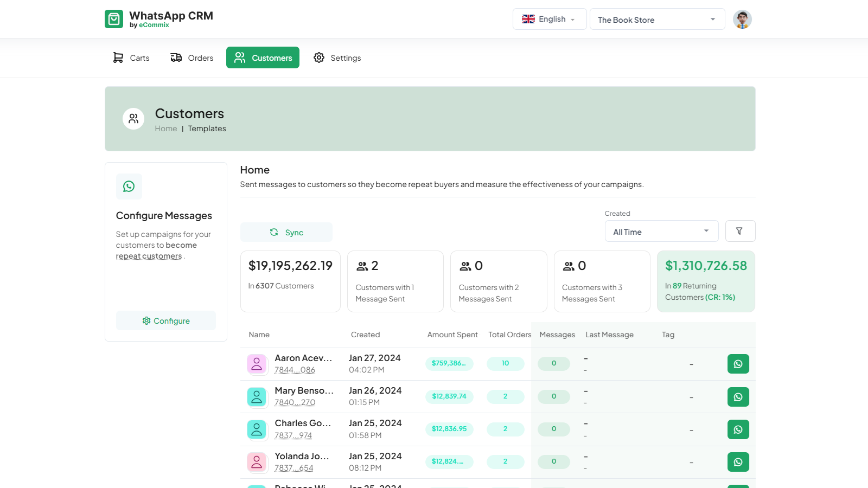Image resolution: width=868 pixels, height=488 pixels.
Task: Message Aaron Aceves via the WhatsApp button
Action: pos(738,364)
